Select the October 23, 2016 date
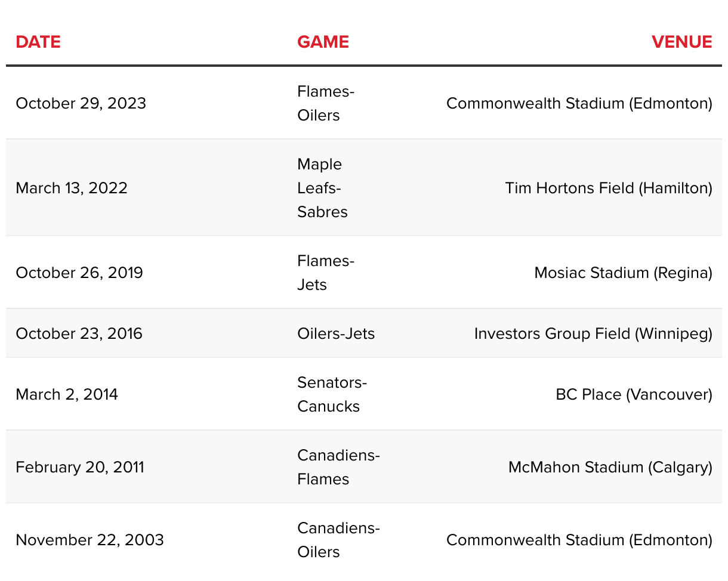This screenshot has width=728, height=581. 79,333
